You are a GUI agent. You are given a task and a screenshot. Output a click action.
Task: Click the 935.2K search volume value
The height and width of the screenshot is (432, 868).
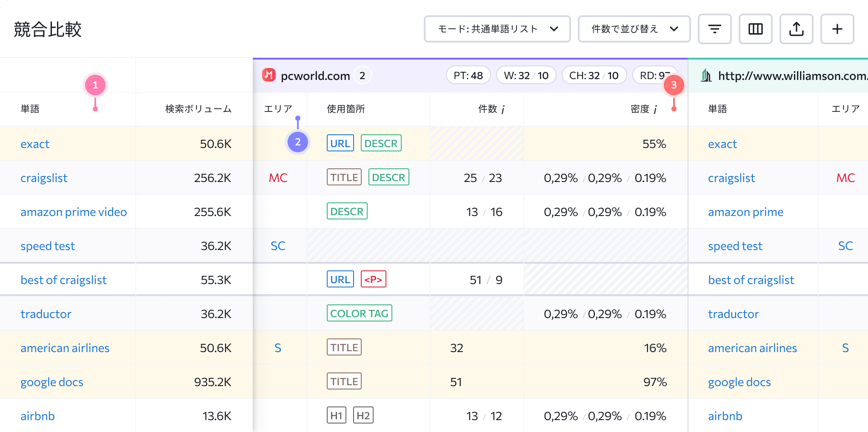213,382
